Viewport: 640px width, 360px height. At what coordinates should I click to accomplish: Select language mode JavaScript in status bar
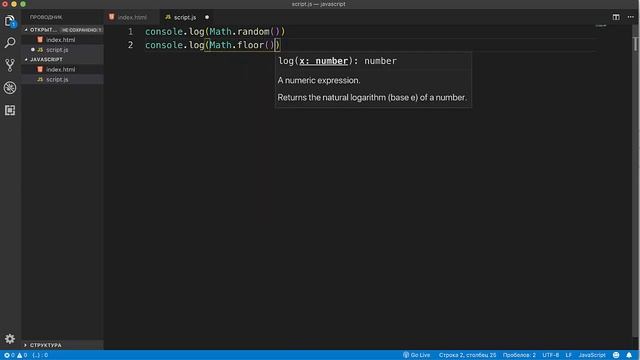[x=592, y=355]
